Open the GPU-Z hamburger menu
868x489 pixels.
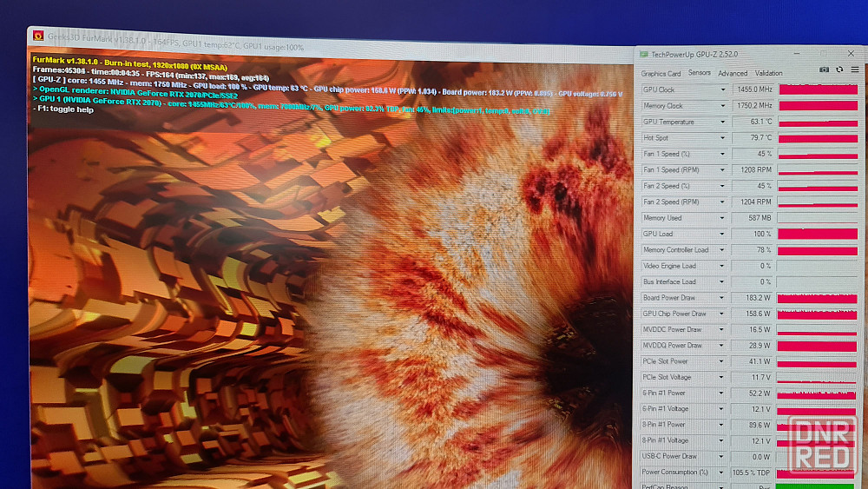click(853, 69)
